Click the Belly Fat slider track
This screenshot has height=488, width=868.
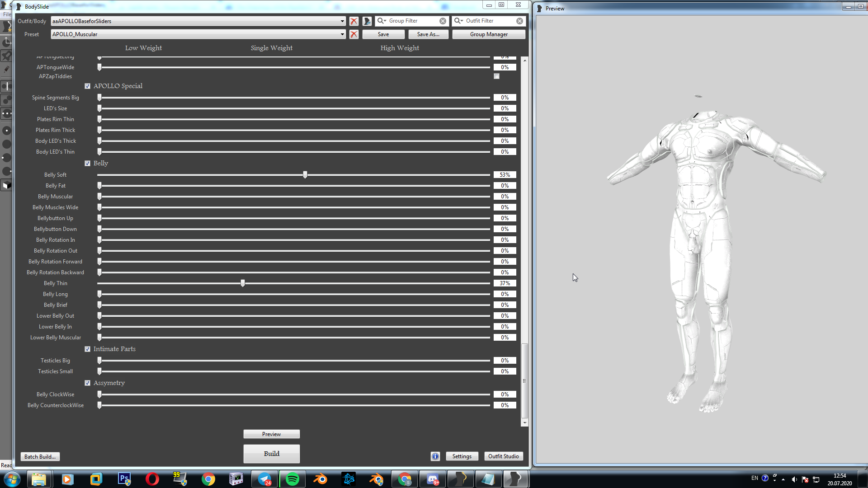(x=294, y=186)
